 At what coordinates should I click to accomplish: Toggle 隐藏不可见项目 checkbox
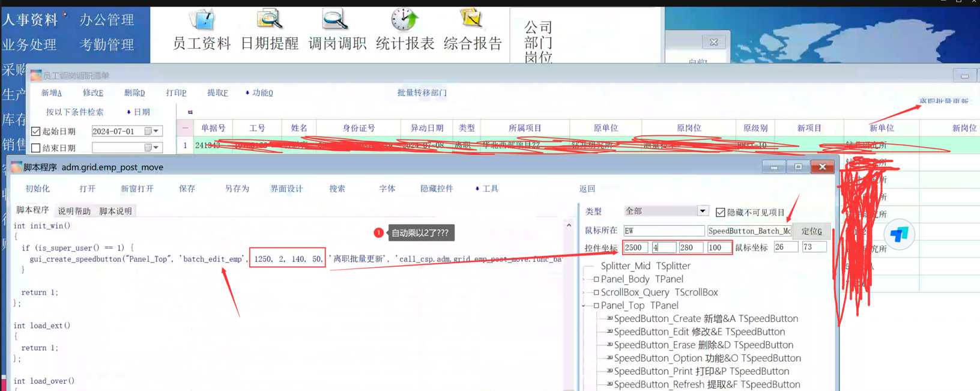[x=721, y=212]
